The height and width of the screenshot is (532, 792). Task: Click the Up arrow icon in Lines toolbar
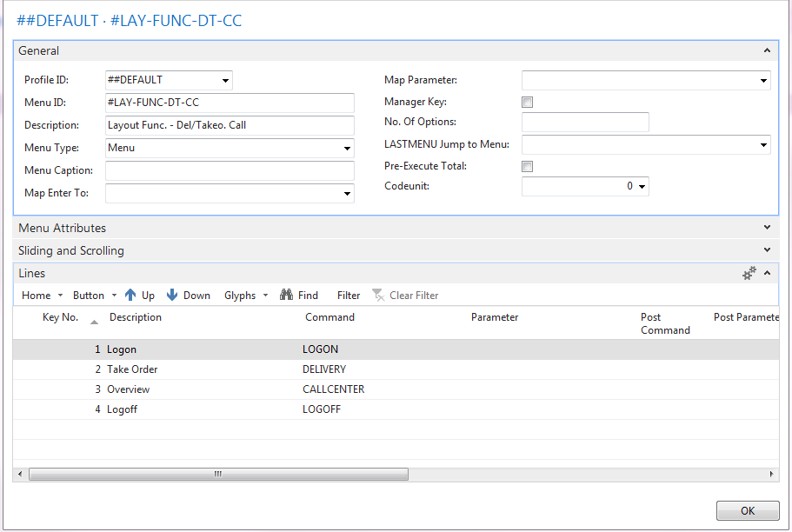point(130,296)
